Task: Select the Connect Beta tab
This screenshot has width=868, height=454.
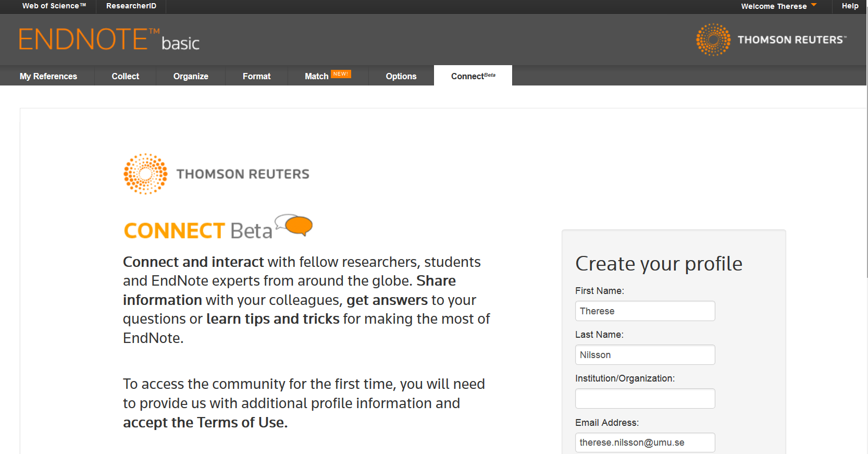Action: [x=473, y=76]
